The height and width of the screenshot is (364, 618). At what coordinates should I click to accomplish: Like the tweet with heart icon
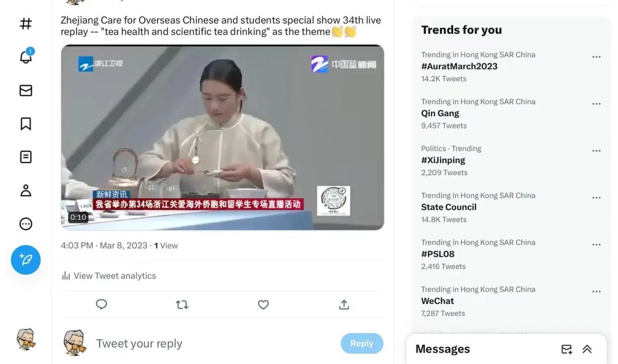click(x=263, y=304)
